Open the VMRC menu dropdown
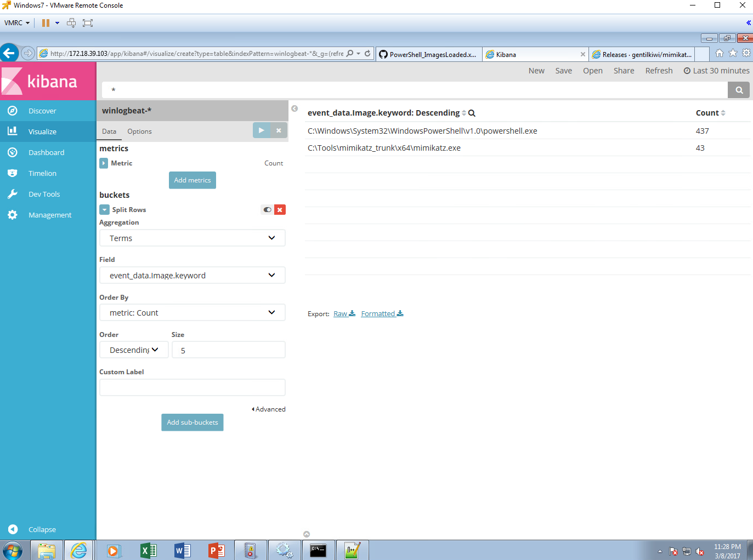753x560 pixels. click(x=16, y=23)
